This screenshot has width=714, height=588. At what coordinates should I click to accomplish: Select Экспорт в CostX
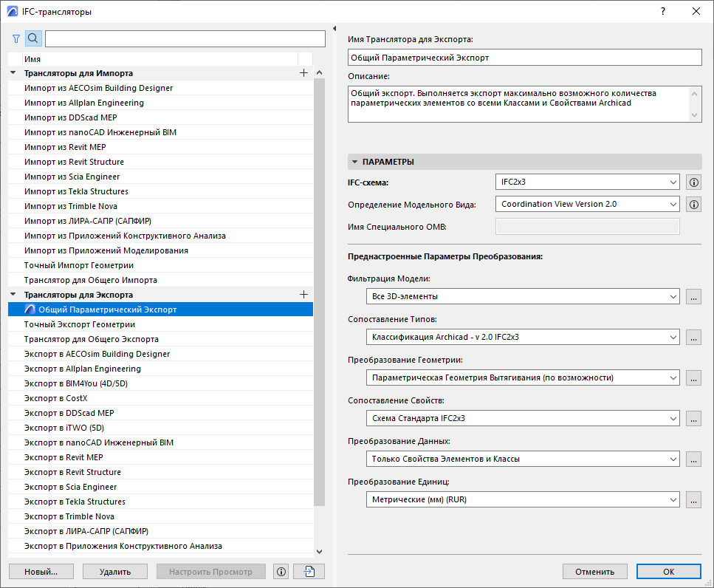(x=160, y=398)
